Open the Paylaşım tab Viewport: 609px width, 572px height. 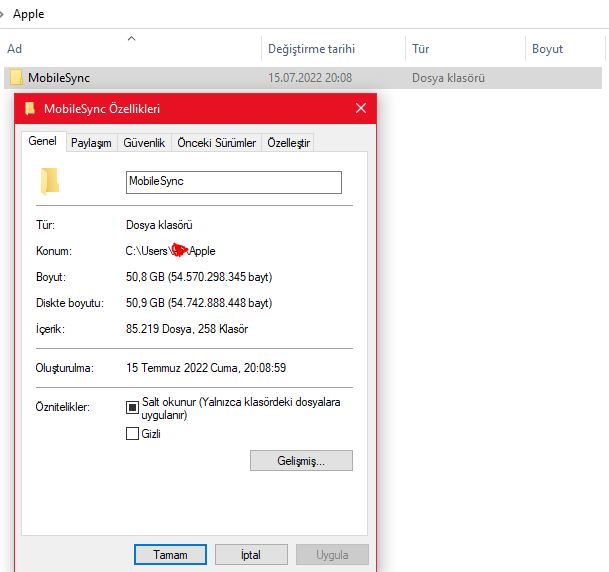91,143
